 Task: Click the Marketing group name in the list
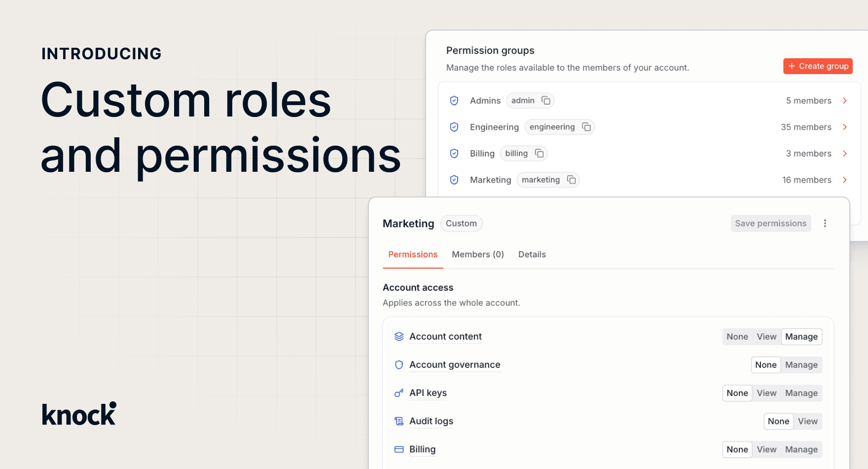[491, 180]
